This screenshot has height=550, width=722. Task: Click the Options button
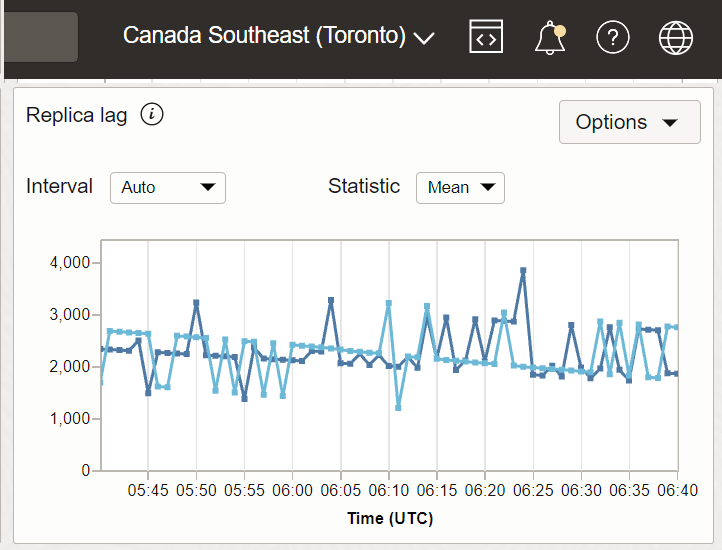tap(629, 122)
